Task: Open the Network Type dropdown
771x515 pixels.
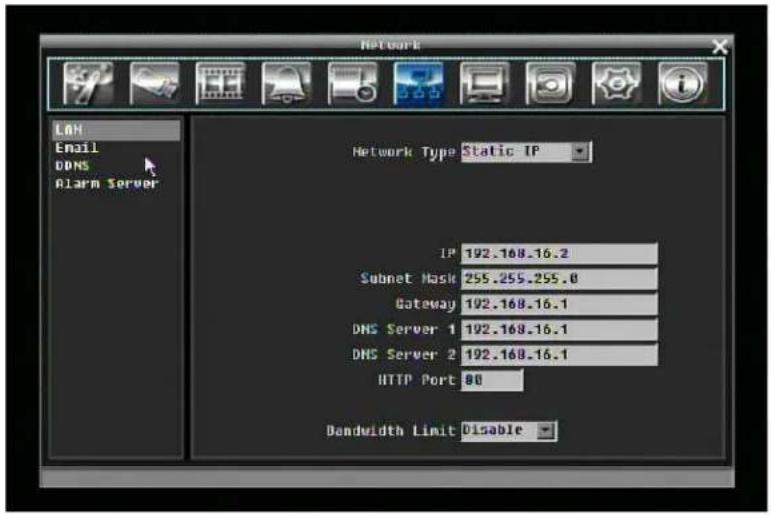Action: coord(526,151)
